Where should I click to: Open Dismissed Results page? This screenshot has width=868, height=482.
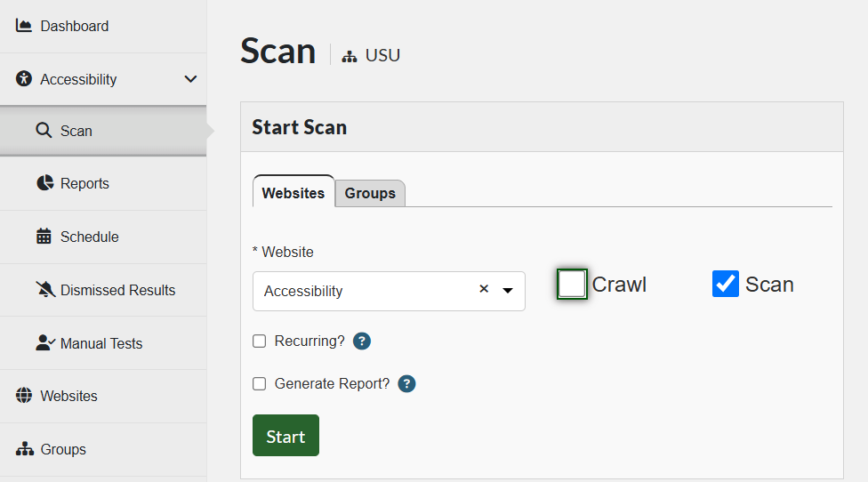103,290
